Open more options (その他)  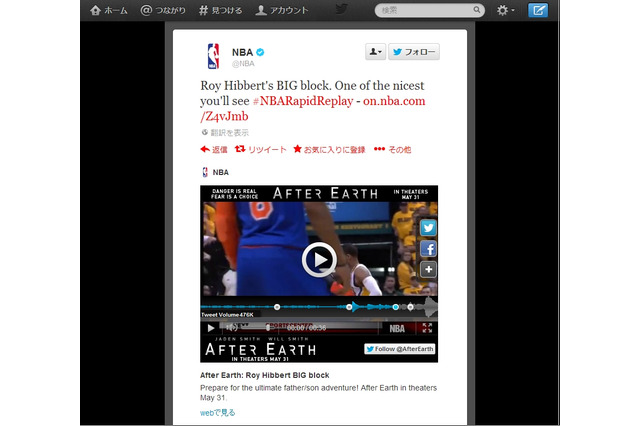coord(393,150)
